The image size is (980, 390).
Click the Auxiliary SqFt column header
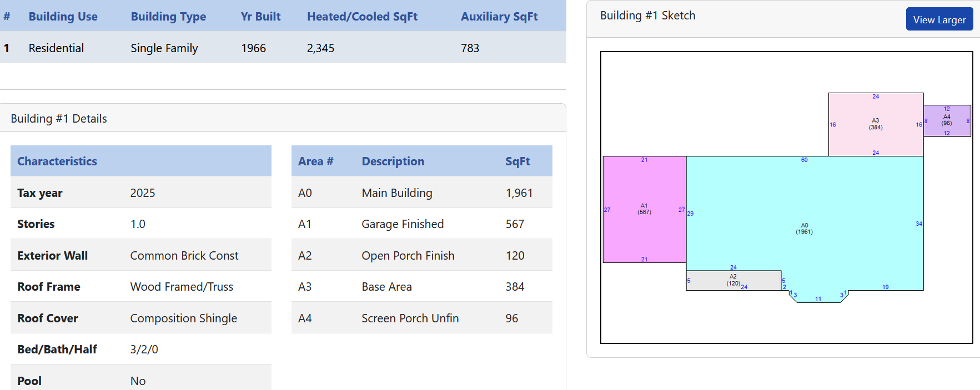(x=499, y=17)
